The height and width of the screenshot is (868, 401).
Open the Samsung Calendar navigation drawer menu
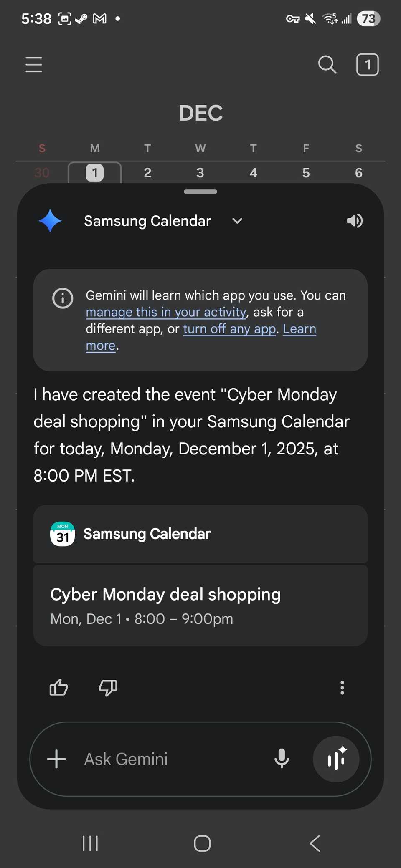pyautogui.click(x=34, y=65)
